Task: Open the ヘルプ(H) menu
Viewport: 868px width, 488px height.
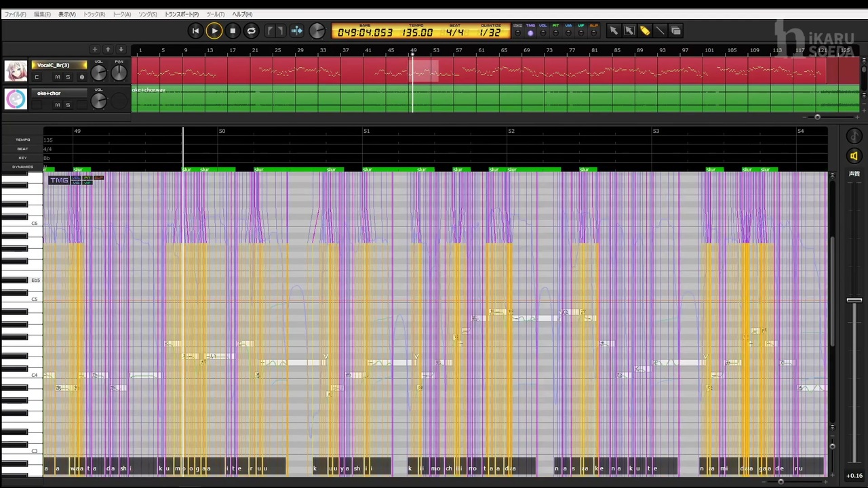Action: point(242,14)
